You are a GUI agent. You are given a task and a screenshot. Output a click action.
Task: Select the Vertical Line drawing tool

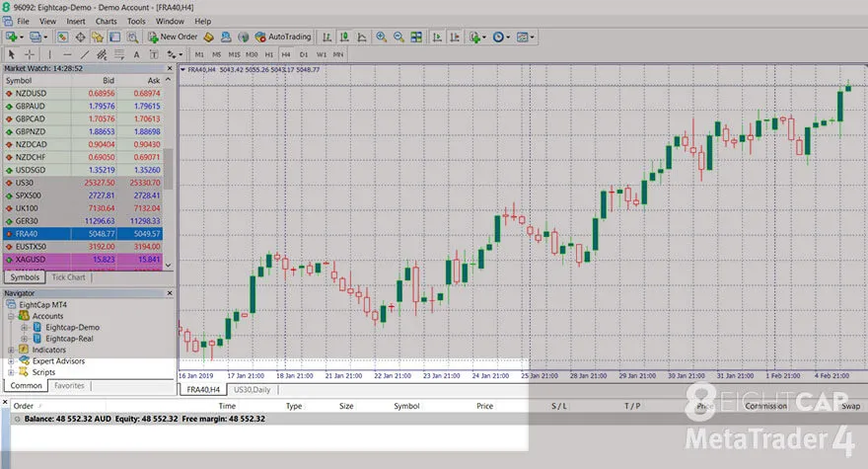(x=50, y=54)
